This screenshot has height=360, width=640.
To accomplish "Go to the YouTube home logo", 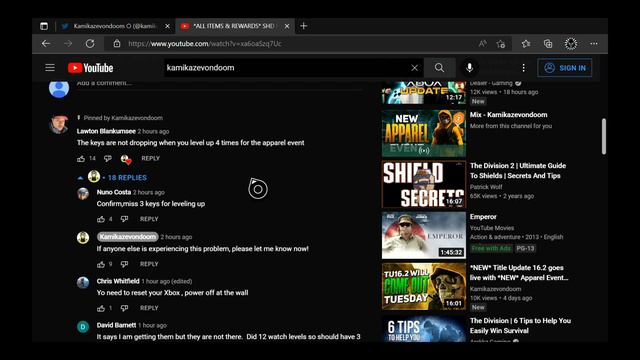I will point(91,68).
